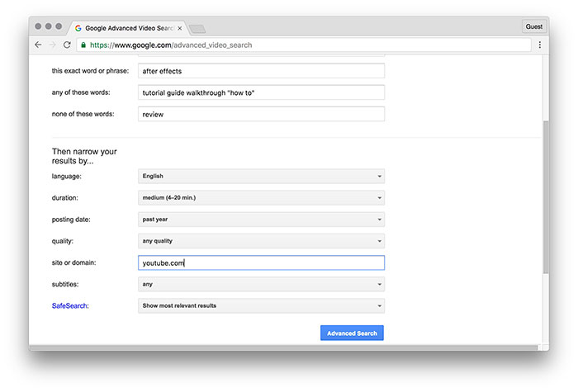Open the language dropdown set to English
This screenshot has width=578, height=392.
pos(261,176)
